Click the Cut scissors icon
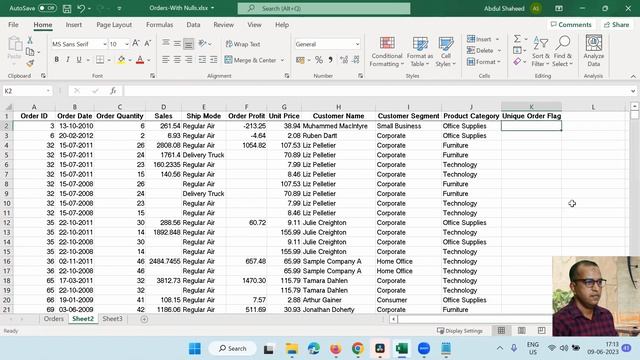The width and height of the screenshot is (640, 360). click(x=30, y=40)
